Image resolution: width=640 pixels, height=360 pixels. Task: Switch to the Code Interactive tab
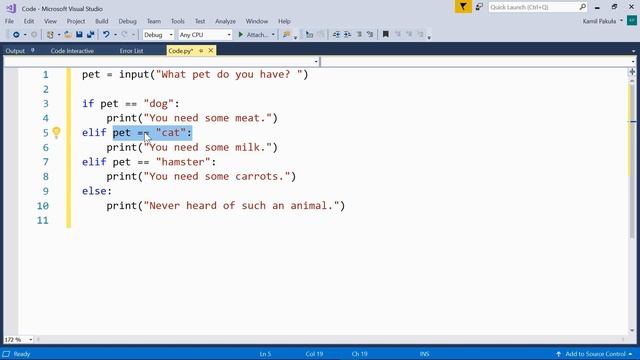[x=72, y=51]
